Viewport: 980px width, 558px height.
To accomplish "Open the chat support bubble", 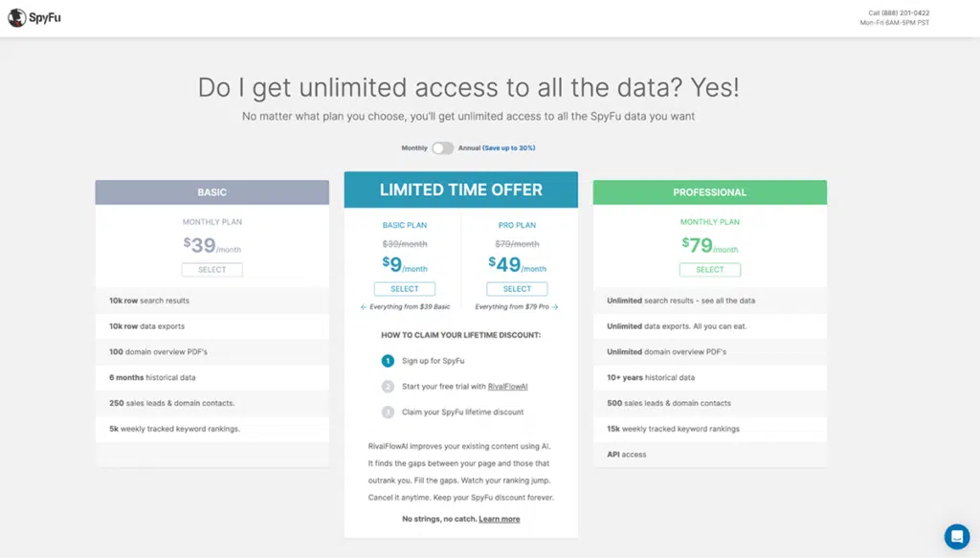I will click(x=956, y=536).
